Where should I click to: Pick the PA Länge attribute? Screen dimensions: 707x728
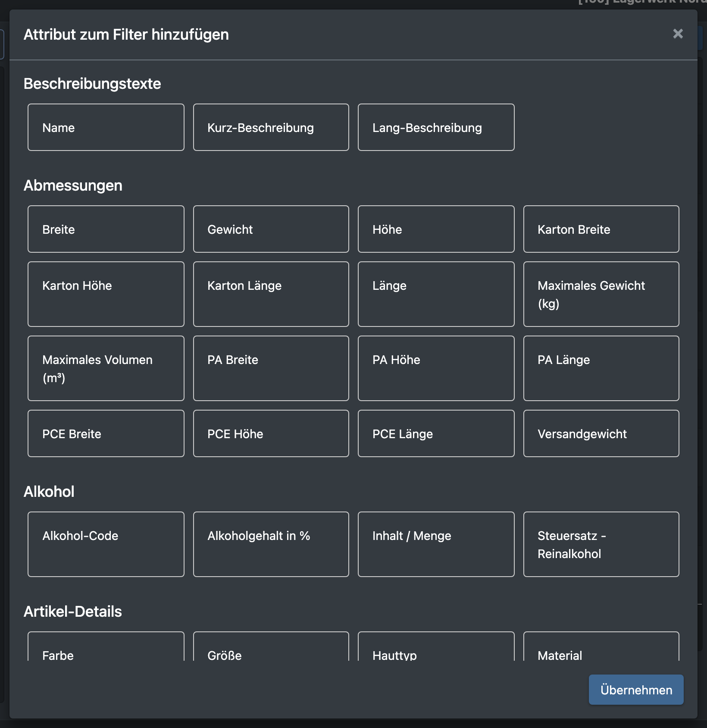601,368
